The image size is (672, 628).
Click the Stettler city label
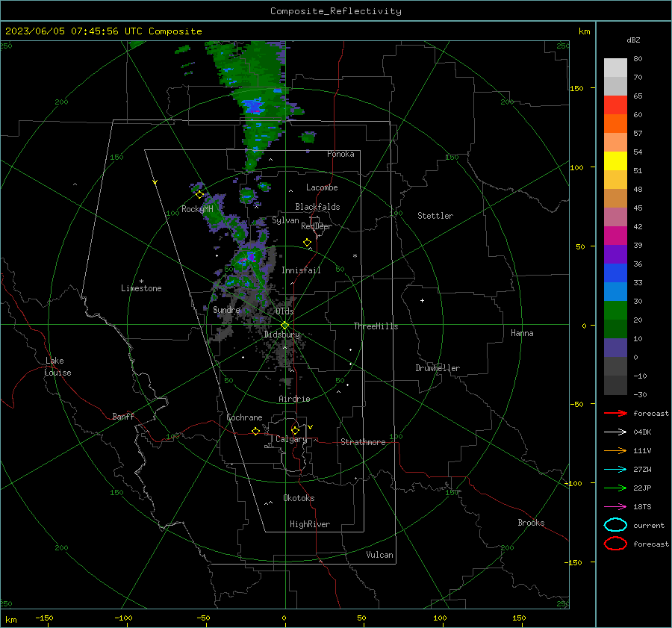pyautogui.click(x=435, y=216)
